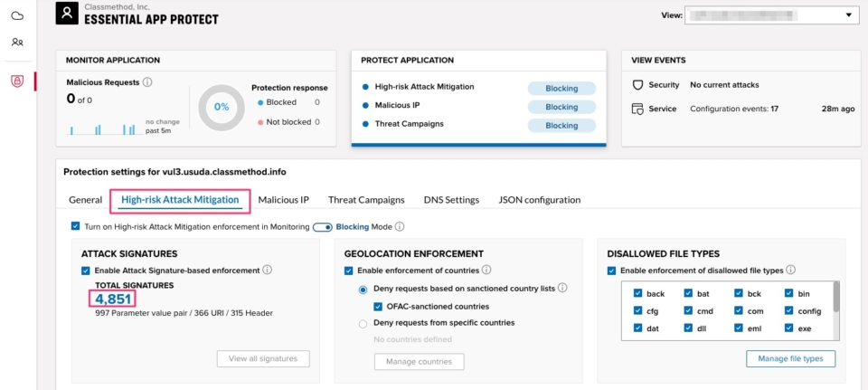Click Manage file types button

790,358
